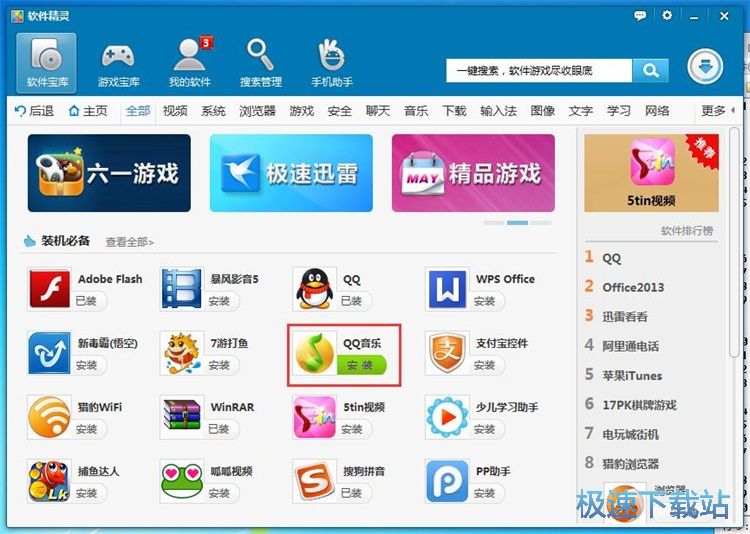Click the 5tin视频 icon in the app grid
Image resolution: width=750 pixels, height=534 pixels.
coord(314,417)
